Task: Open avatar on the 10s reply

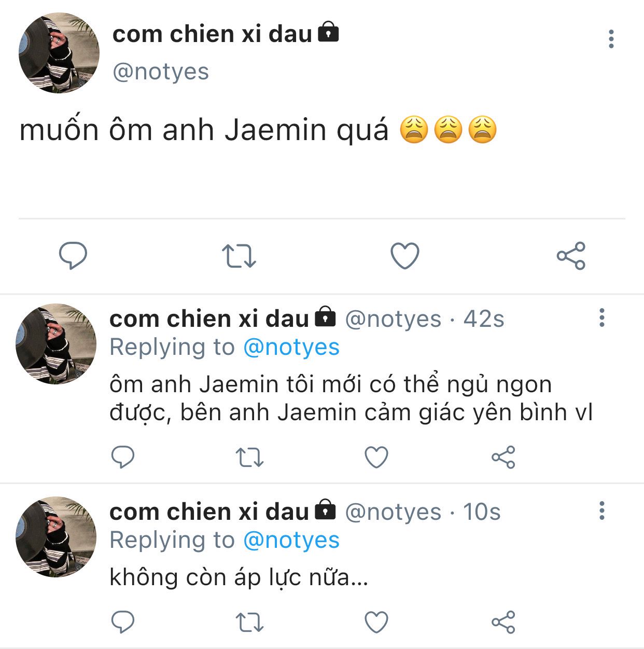Action: tap(56, 537)
